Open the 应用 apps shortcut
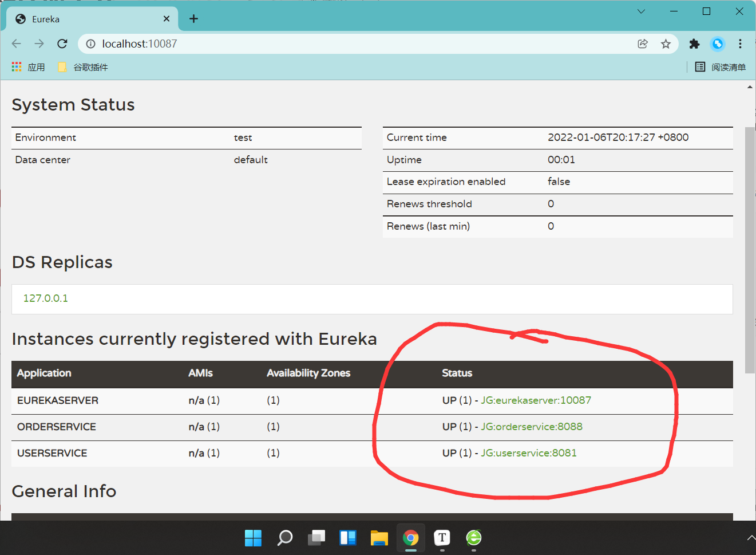This screenshot has height=555, width=756. (28, 67)
